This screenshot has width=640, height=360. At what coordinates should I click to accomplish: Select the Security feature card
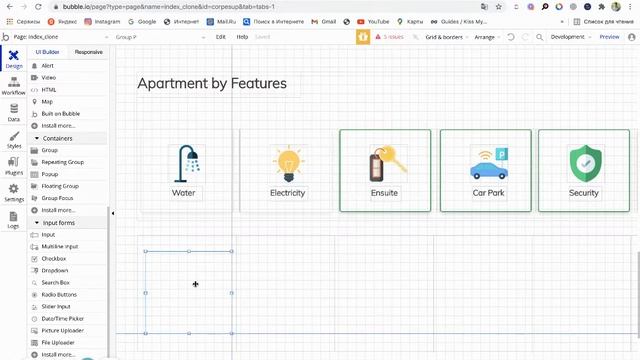(584, 171)
